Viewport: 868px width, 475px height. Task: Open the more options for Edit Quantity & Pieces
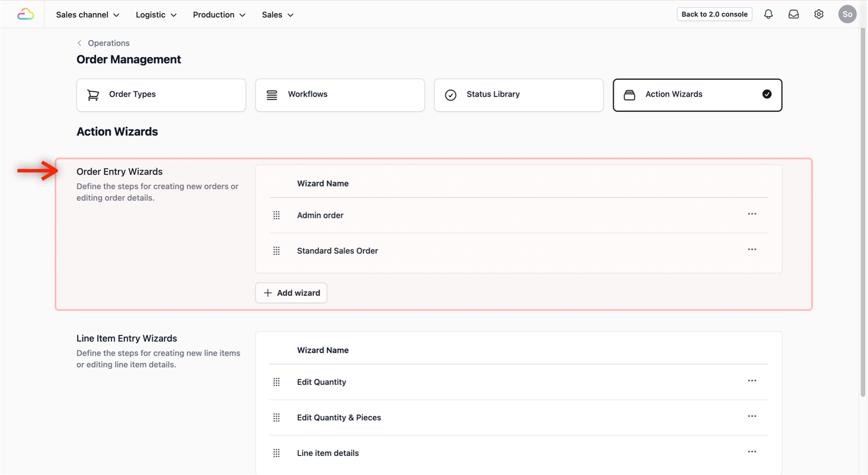[752, 416]
